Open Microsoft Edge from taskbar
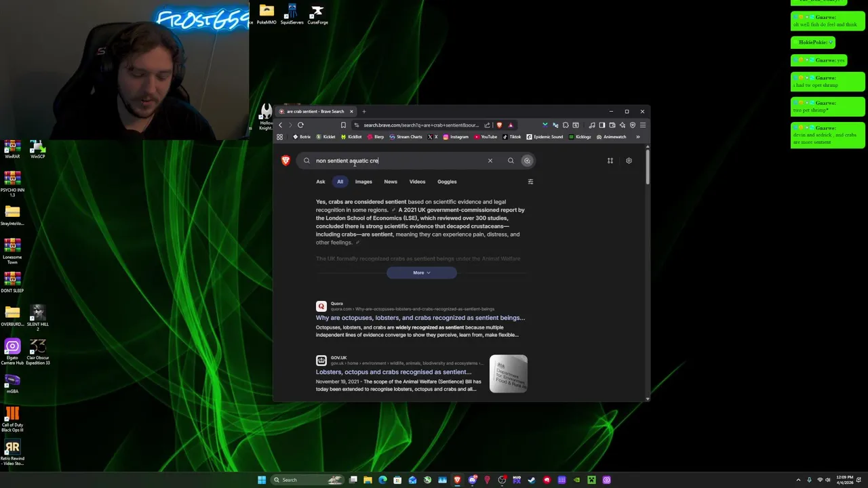This screenshot has height=488, width=868. pyautogui.click(x=382, y=480)
